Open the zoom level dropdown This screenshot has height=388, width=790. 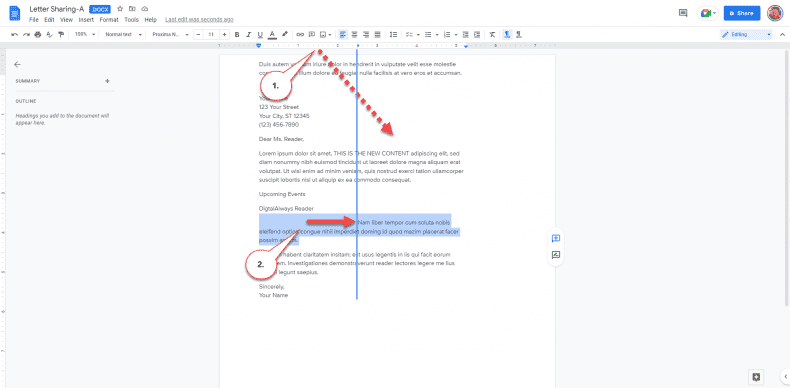(85, 34)
